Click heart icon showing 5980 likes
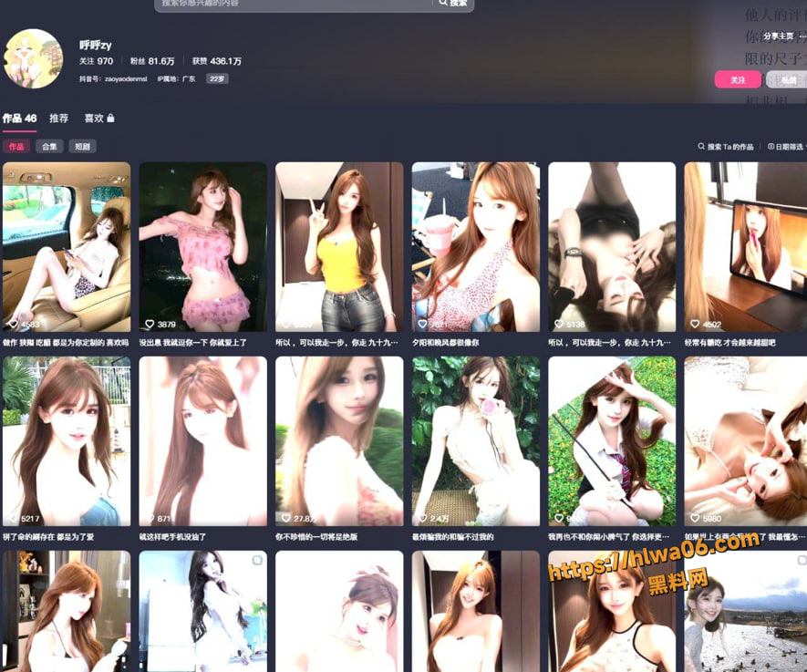Viewport: 807px width, 672px height. (695, 518)
